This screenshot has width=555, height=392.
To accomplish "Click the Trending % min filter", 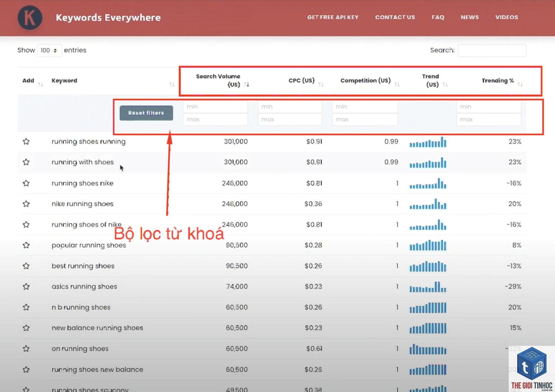I will pos(489,107).
